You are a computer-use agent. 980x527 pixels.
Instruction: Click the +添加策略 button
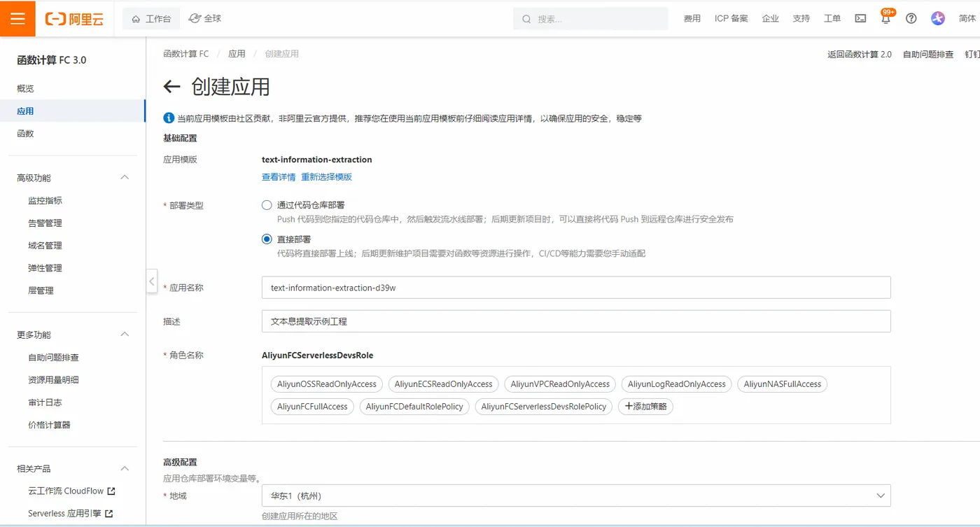click(x=645, y=406)
